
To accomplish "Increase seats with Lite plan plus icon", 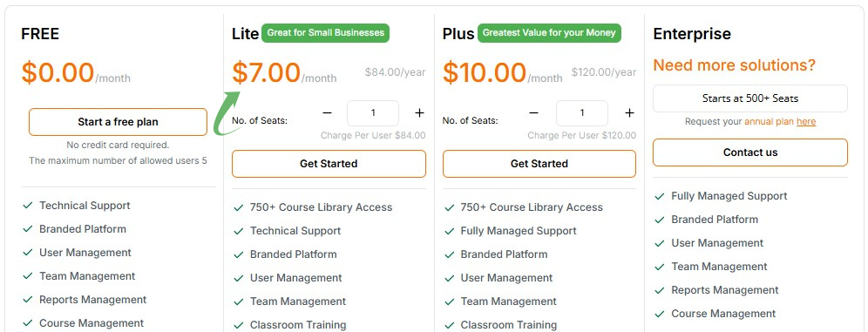I will click(419, 113).
